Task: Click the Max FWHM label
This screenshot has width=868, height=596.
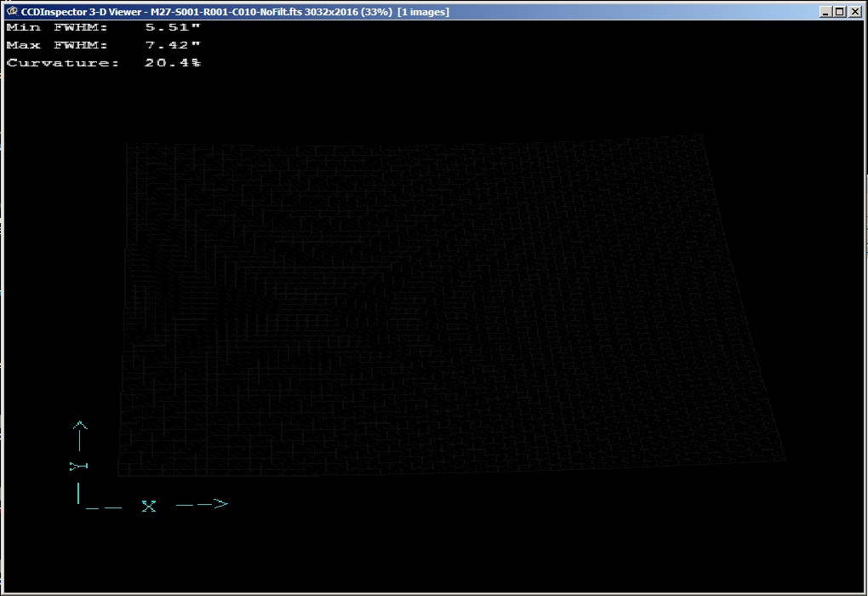Action: pos(57,45)
